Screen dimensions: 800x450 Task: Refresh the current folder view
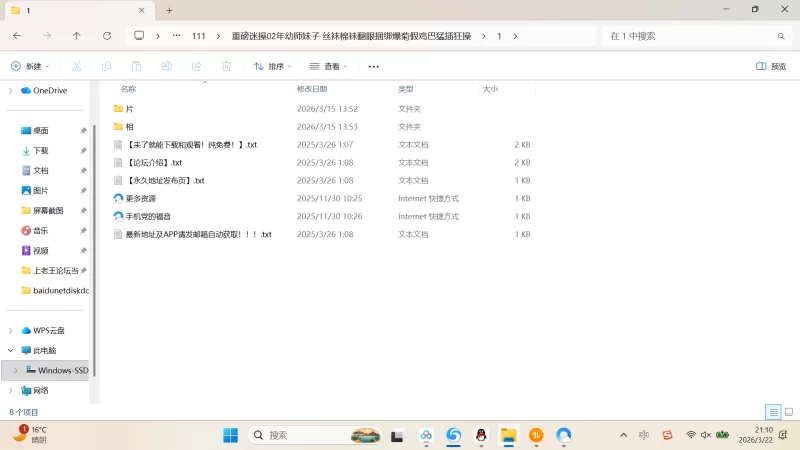point(107,36)
